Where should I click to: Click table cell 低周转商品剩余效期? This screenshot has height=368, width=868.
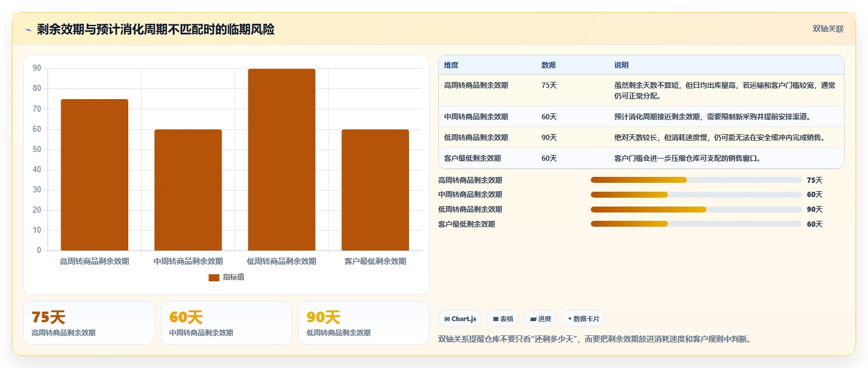coord(476,138)
